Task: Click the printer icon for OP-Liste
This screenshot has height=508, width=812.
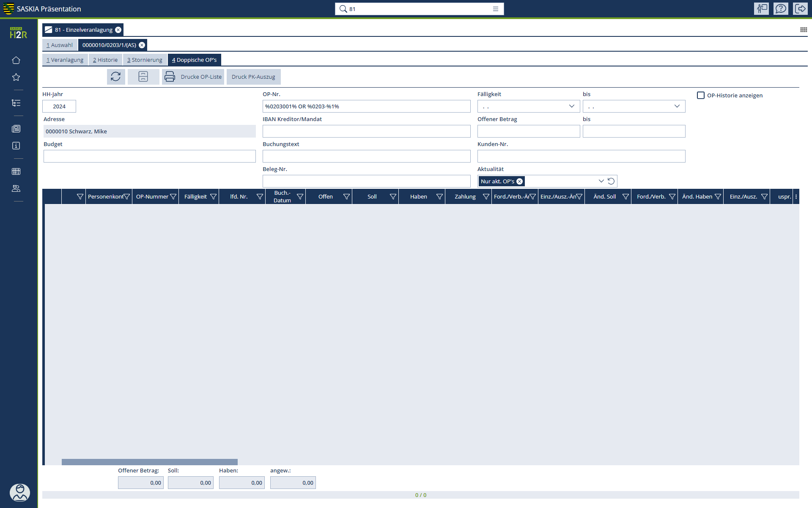Action: click(170, 77)
